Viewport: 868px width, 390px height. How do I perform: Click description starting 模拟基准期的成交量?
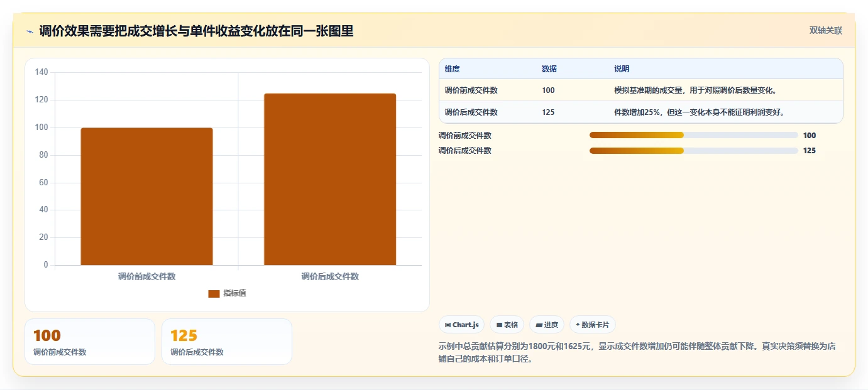point(695,90)
